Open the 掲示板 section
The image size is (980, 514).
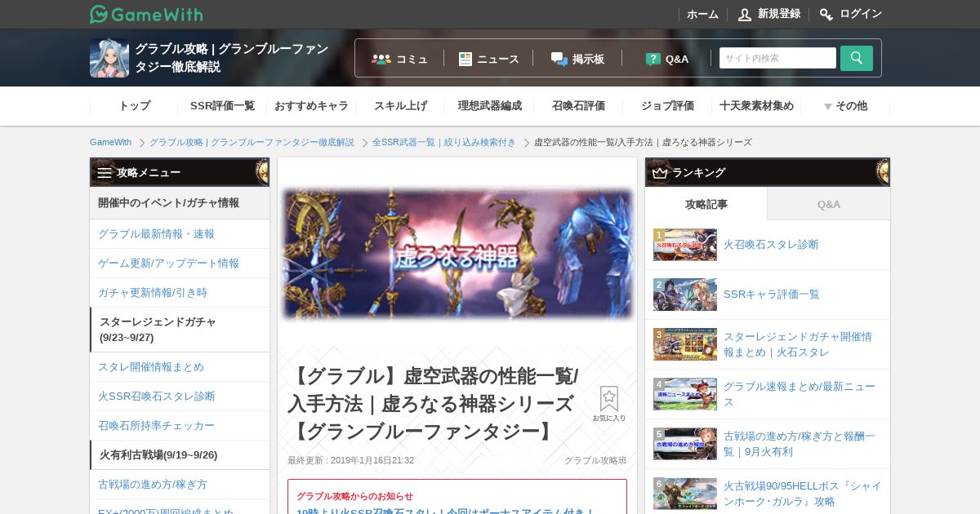[x=578, y=59]
